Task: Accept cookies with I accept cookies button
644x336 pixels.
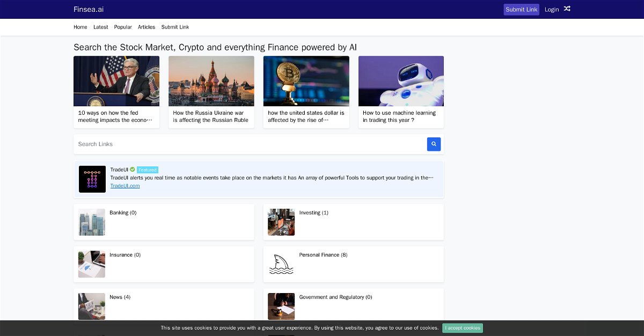Action: [x=463, y=328]
